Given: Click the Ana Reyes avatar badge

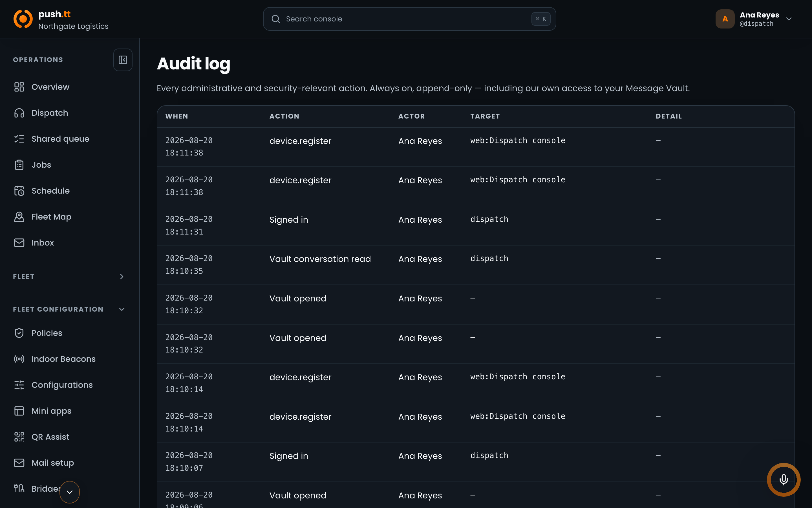Looking at the screenshot, I should tap(725, 19).
